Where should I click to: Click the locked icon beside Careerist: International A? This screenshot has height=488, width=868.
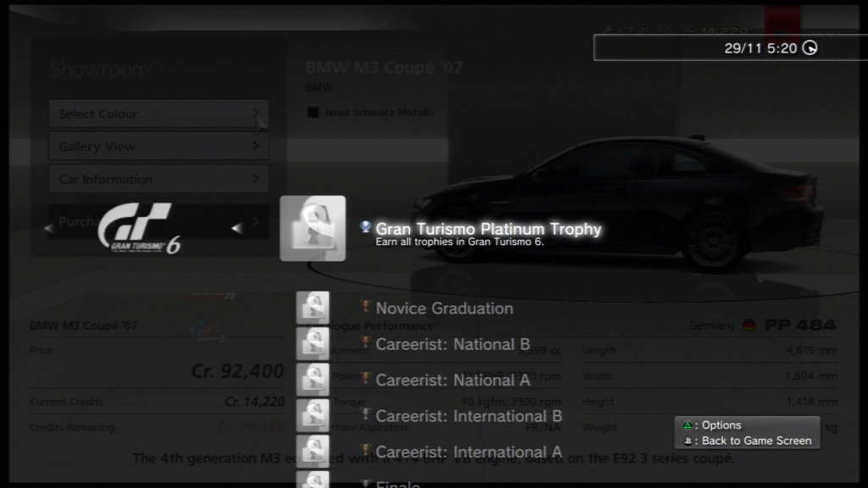pos(313,451)
